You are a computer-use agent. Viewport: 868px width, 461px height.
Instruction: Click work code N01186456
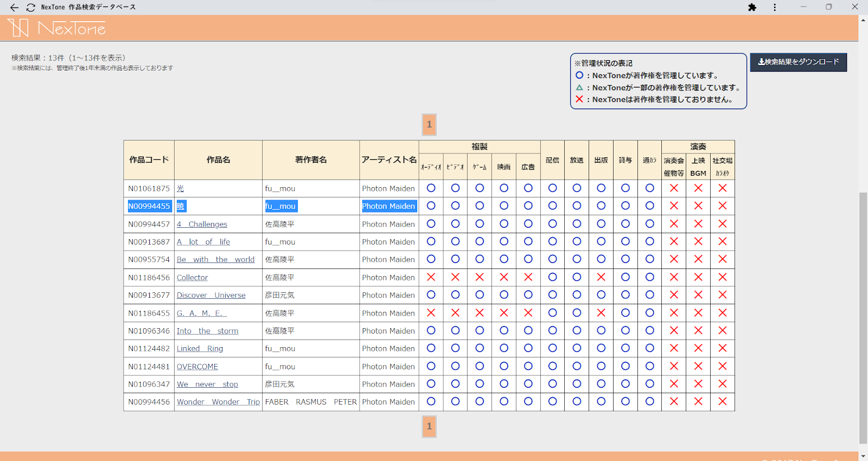pos(149,277)
